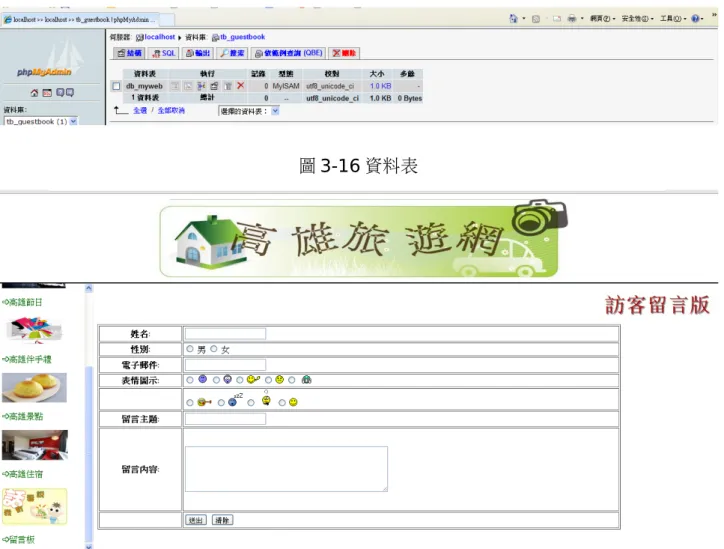Tick the checkbox beside db_myweb table
This screenshot has height=549, width=724.
pyautogui.click(x=116, y=86)
